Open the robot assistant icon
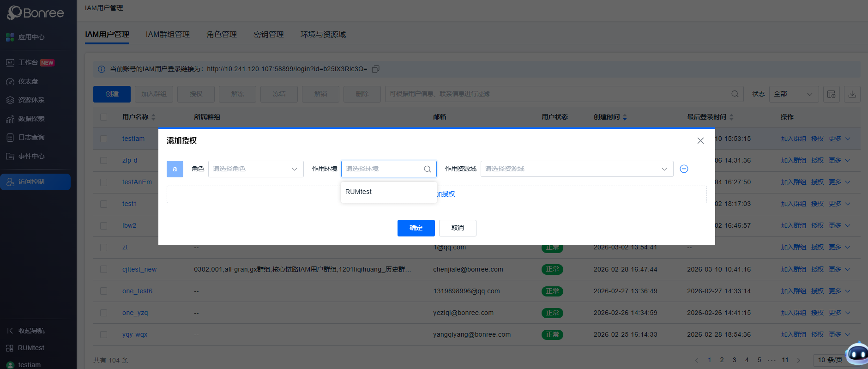Viewport: 868px width, 369px height. coord(858,354)
